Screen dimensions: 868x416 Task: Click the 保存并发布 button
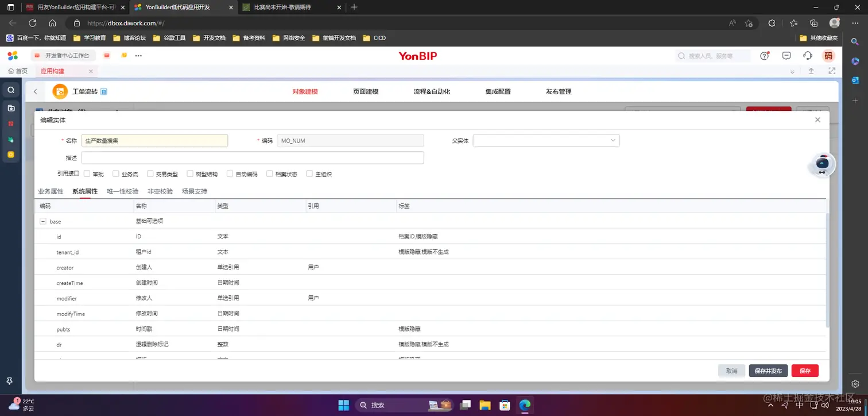tap(768, 371)
